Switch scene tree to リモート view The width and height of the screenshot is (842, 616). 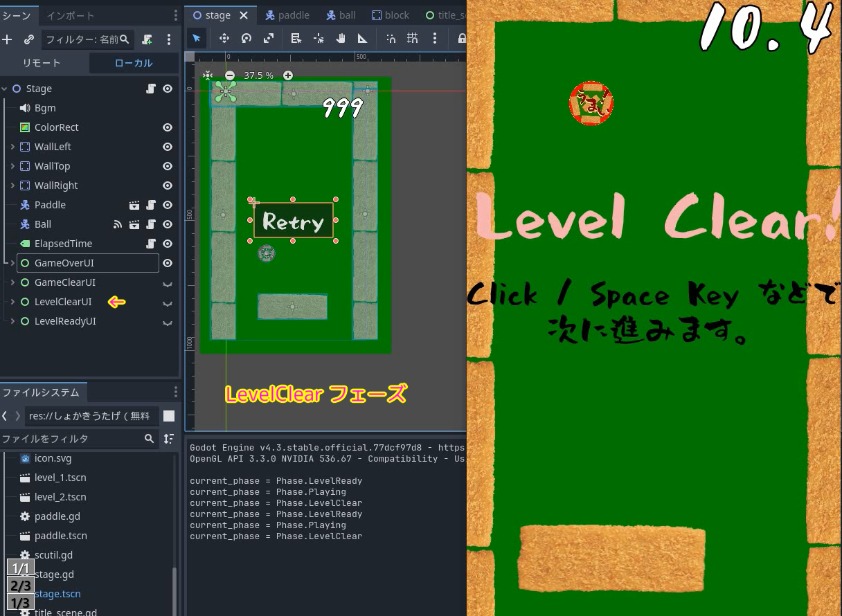click(42, 63)
